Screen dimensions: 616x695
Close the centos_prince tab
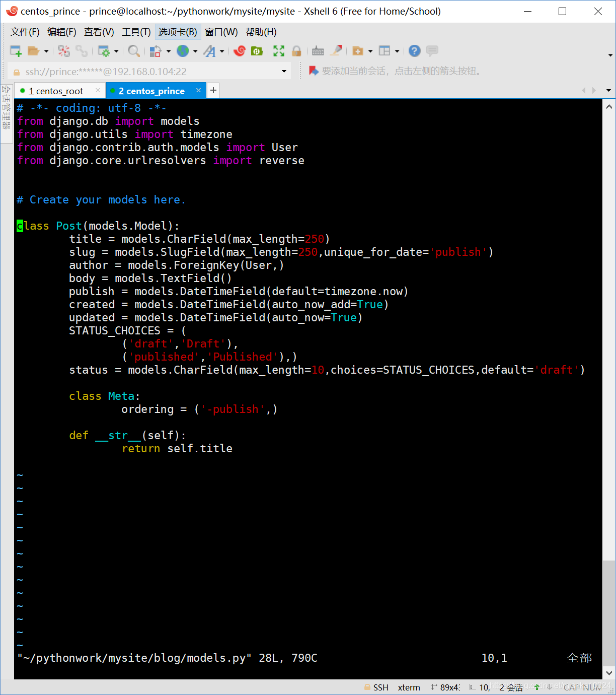[x=198, y=90]
